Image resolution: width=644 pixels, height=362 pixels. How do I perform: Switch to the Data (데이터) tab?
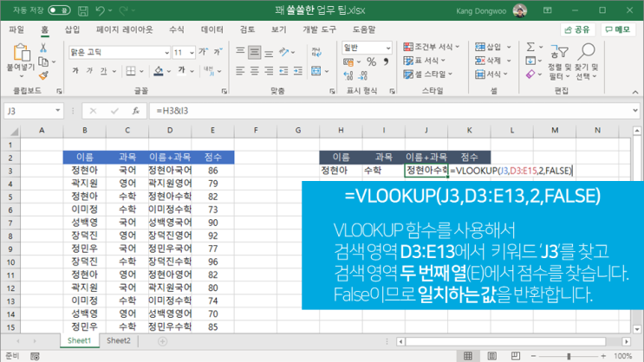point(212,29)
